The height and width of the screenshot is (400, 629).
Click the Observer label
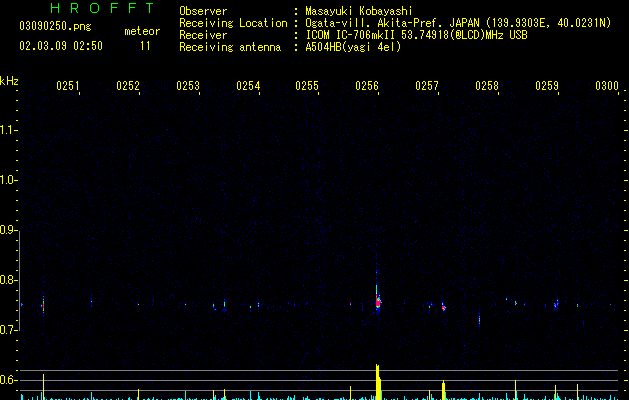click(203, 11)
